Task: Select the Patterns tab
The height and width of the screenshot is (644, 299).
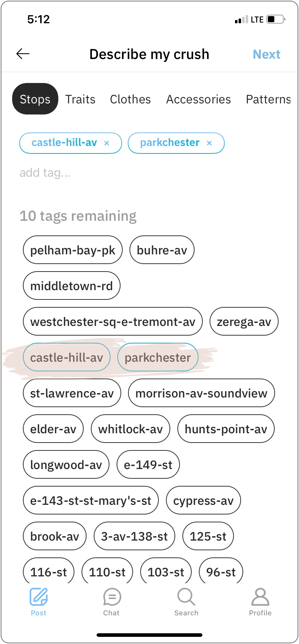Action: coord(268,99)
